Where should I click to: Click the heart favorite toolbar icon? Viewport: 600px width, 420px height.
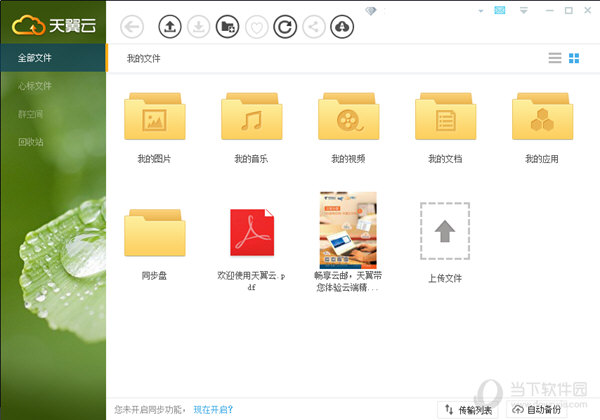click(x=256, y=27)
